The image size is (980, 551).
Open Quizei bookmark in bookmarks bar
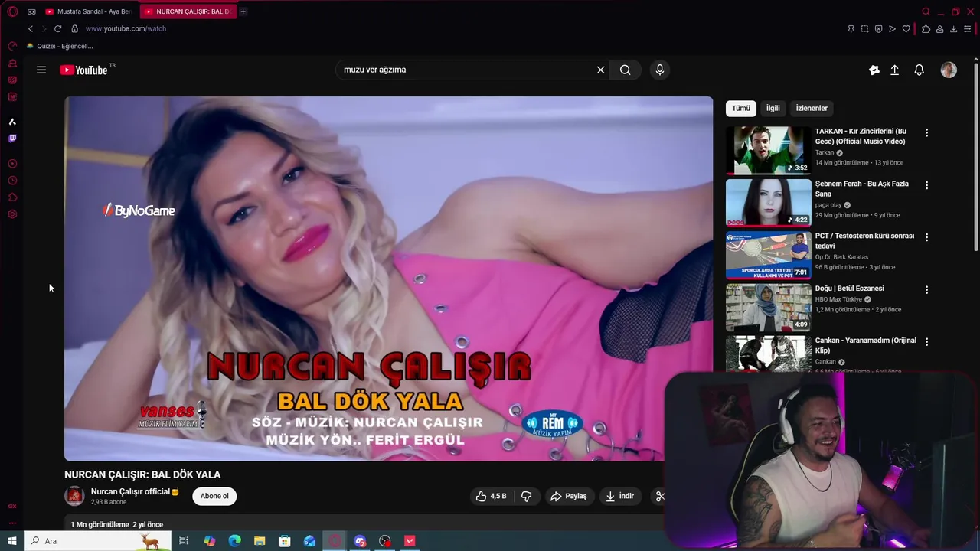tap(60, 46)
